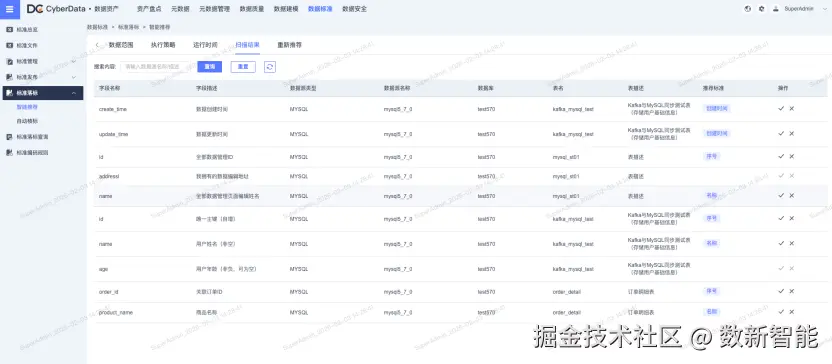
Task: Click the 商品名称 description cell
Action: pyautogui.click(x=206, y=313)
